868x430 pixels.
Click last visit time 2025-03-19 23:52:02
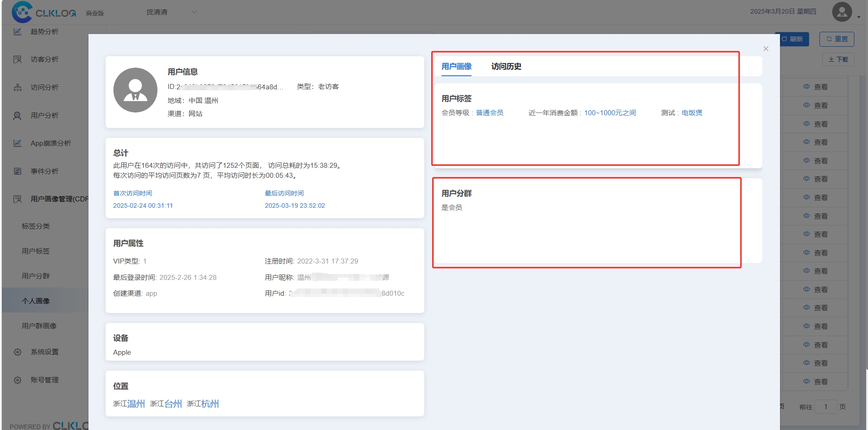295,205
